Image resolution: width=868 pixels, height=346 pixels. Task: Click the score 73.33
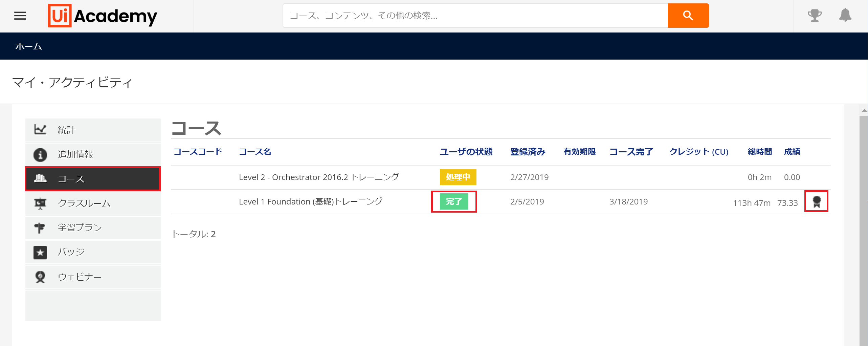[x=787, y=203]
